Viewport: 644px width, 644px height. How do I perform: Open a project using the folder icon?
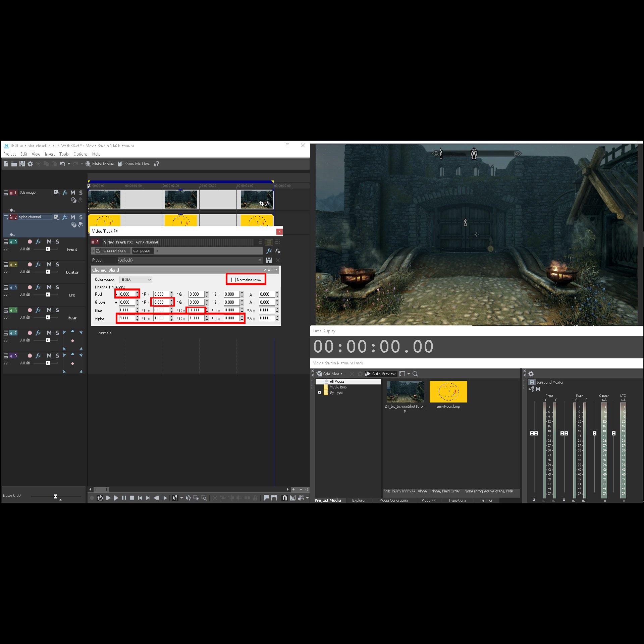pos(14,164)
